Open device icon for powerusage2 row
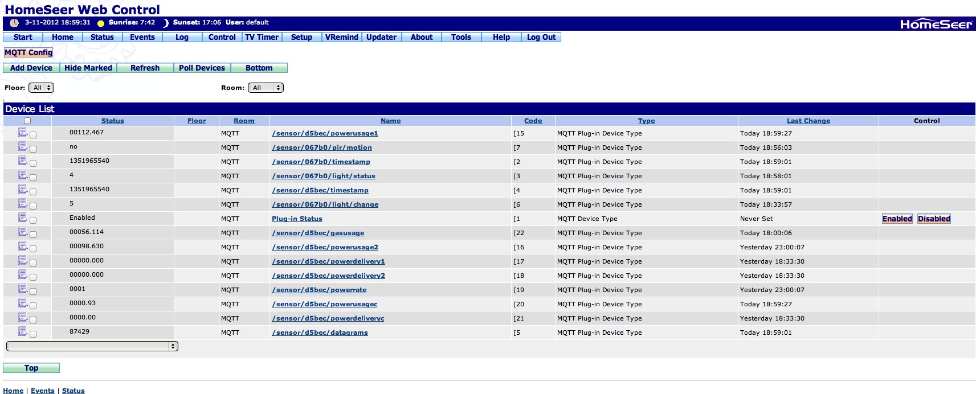This screenshot has height=394, width=980. click(23, 246)
